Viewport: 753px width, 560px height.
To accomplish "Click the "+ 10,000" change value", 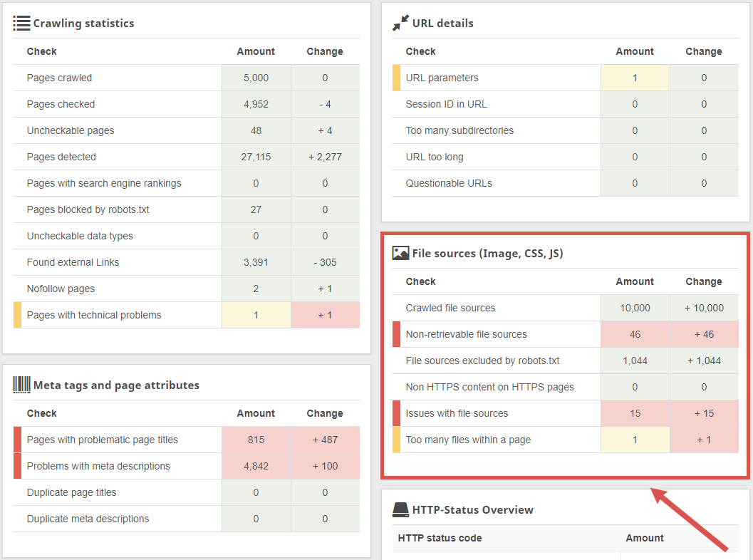I will [x=704, y=308].
